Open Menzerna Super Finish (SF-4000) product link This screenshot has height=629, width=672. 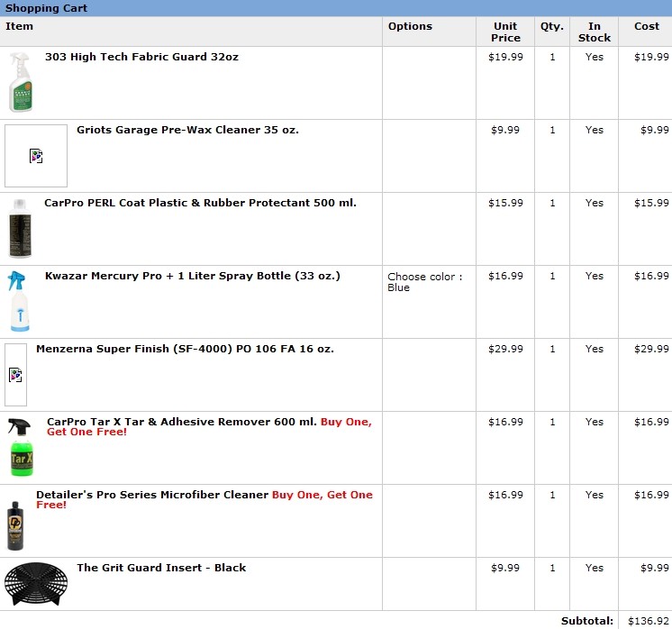(x=185, y=349)
